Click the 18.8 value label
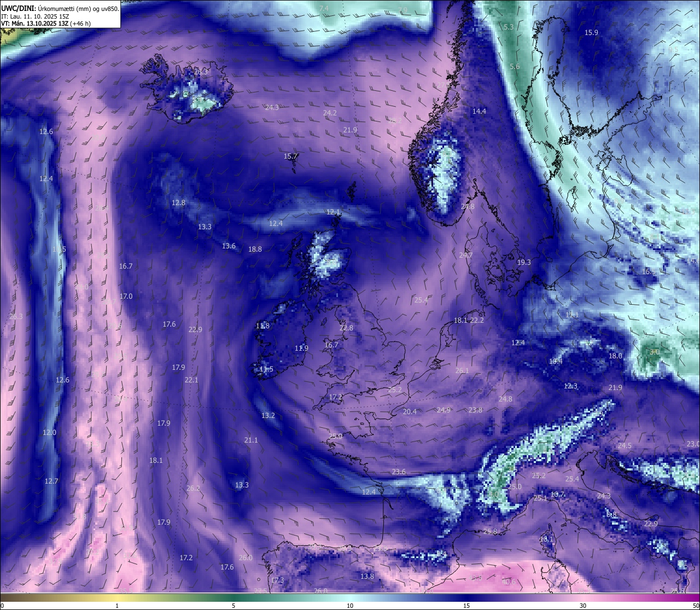This screenshot has height=610, width=700. pos(255,249)
